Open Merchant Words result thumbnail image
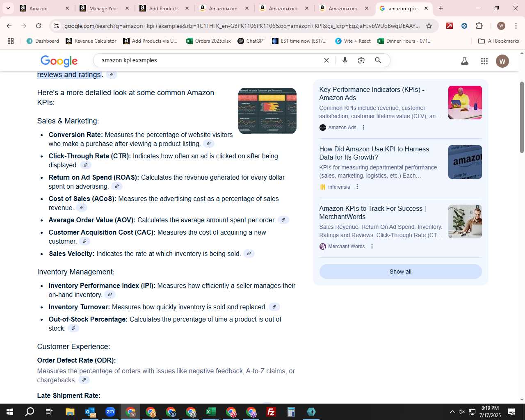The image size is (525, 420). 465,221
